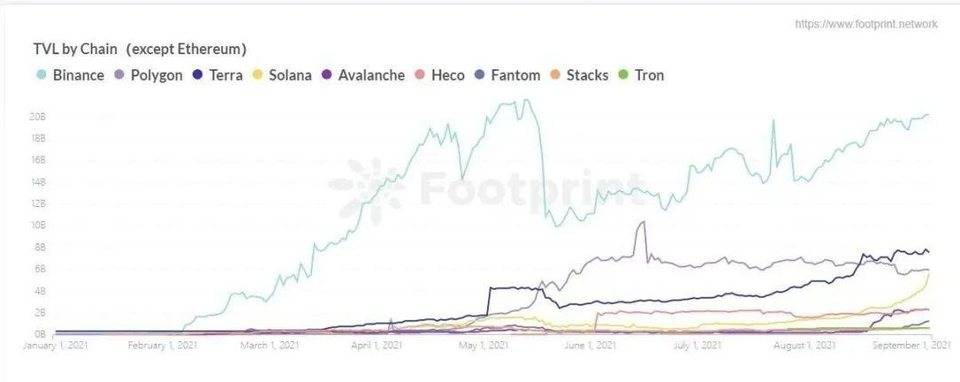Click the Stacks legend color dot
960x382 pixels.
coord(555,75)
